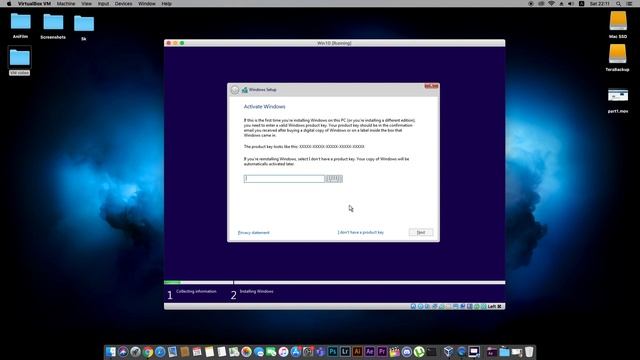Open the Input menu
This screenshot has width=640, height=360.
(103, 4)
